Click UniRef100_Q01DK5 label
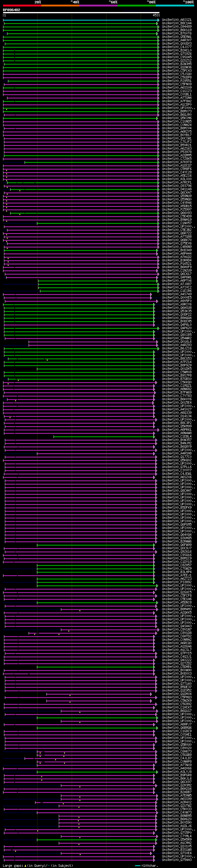This screenshot has width=197, height=868. point(176,369)
